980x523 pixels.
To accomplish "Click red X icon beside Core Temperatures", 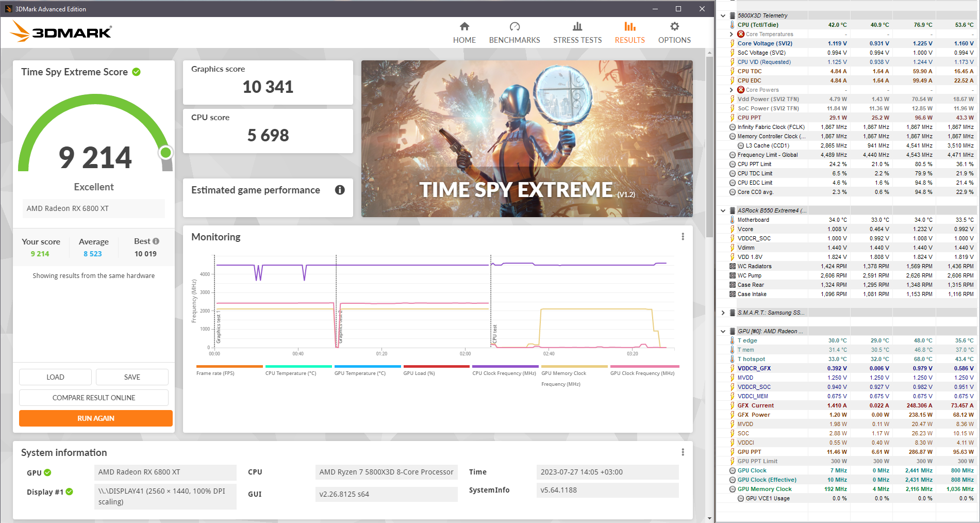I will [x=741, y=34].
